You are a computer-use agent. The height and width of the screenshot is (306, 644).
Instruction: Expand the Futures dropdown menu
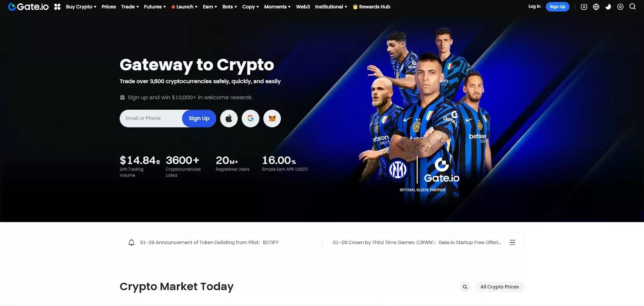tap(155, 7)
